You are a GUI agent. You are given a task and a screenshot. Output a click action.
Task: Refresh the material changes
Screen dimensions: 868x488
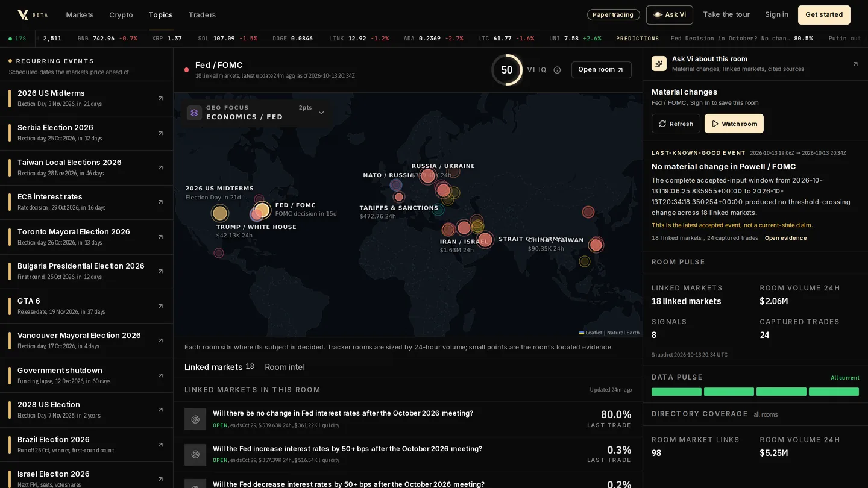(x=676, y=124)
